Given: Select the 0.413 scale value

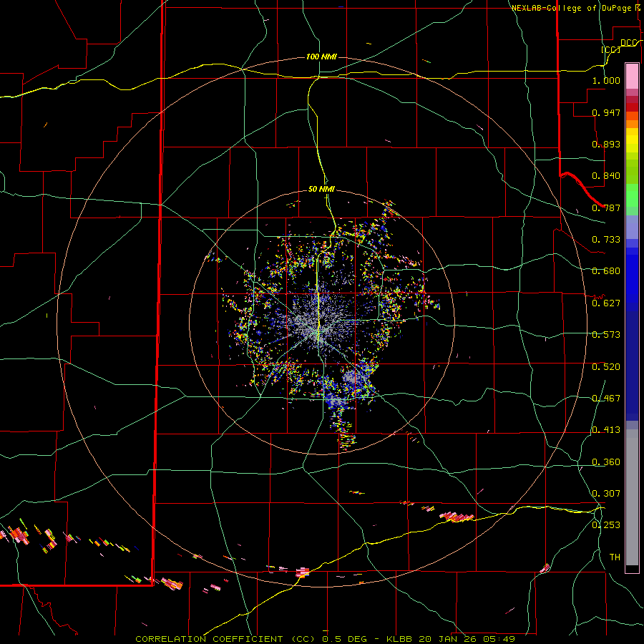Looking at the screenshot, I should tap(606, 430).
